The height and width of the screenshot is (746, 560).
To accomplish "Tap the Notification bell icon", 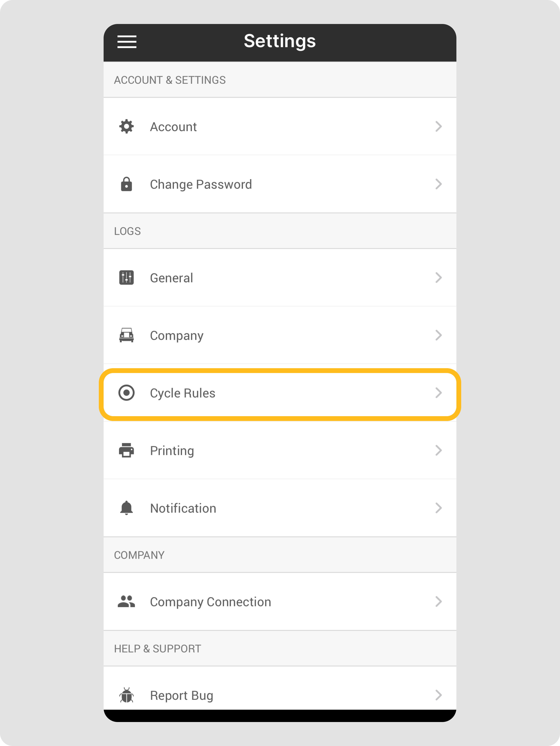I will (127, 508).
